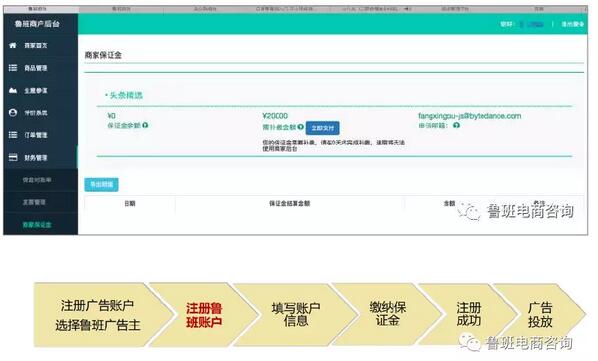Click the 金额 column header
Screen dimensions: 598x361
(449, 204)
